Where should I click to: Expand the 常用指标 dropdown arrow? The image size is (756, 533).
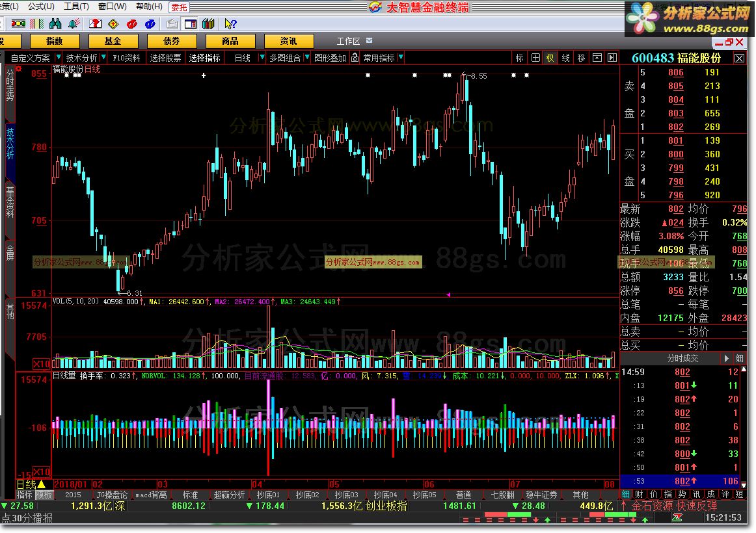[401, 58]
